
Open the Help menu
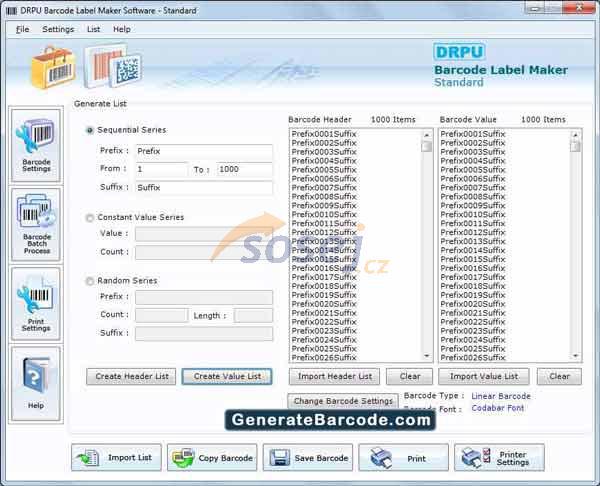pos(122,29)
